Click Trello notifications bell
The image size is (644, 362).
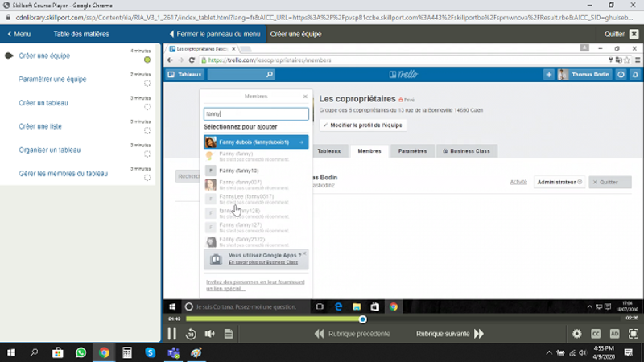(635, 74)
